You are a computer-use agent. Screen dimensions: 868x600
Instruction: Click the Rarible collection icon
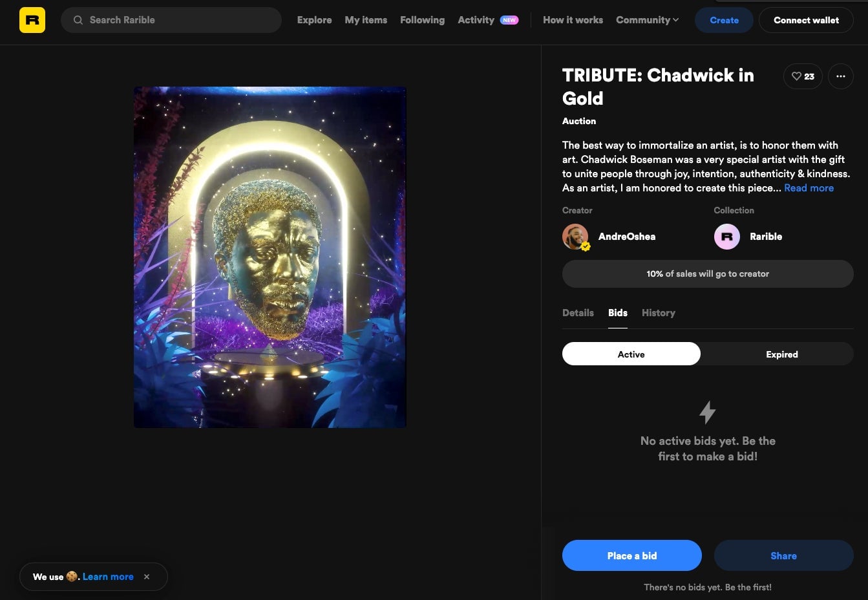coord(726,237)
